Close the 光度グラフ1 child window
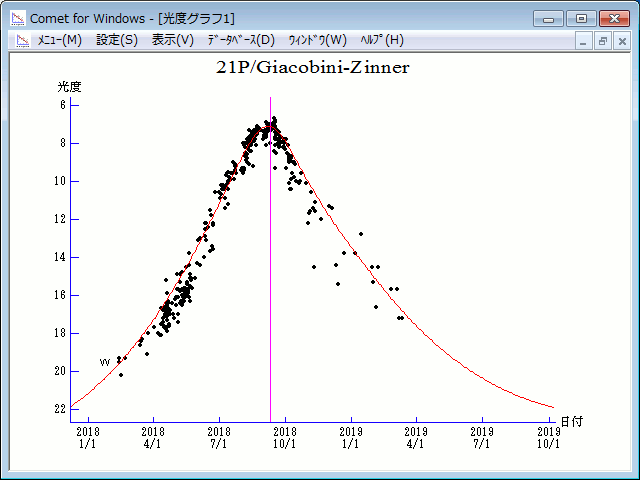 (622, 41)
